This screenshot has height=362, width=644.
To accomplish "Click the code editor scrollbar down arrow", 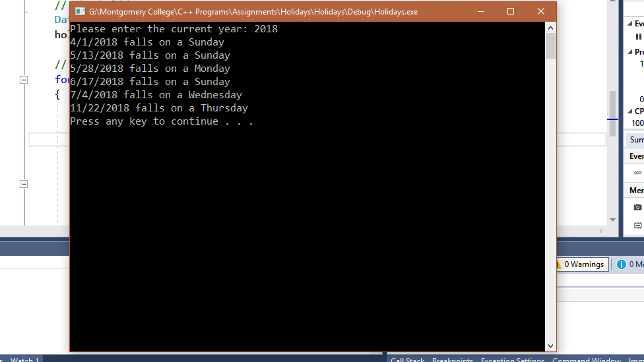I will (613, 220).
